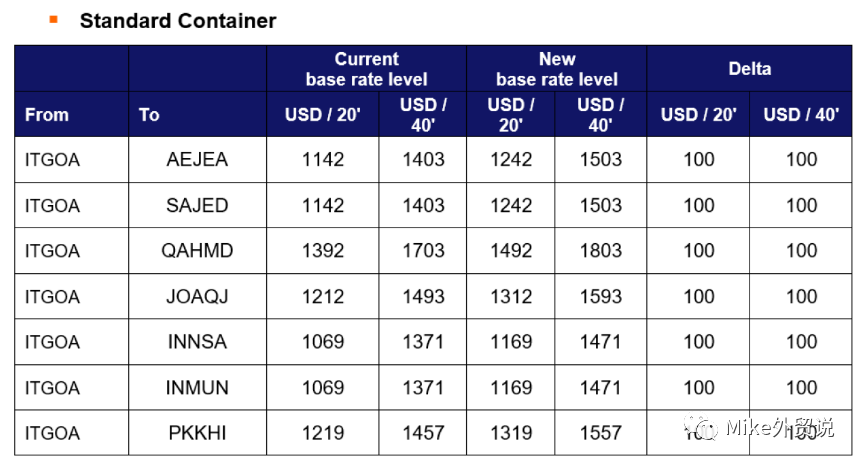Select the Standard Container heading text
This screenshot has height=465, width=862.
point(178,20)
